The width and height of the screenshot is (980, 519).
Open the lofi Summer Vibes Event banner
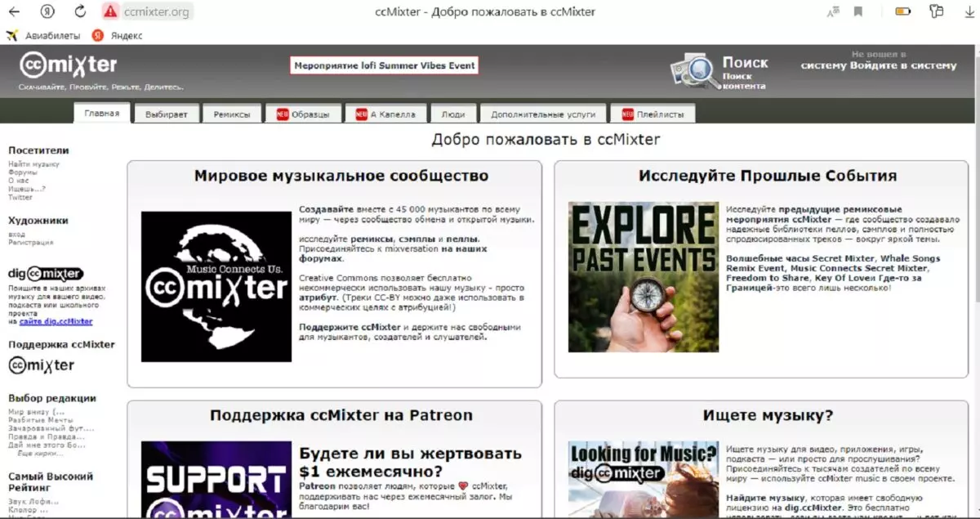(x=384, y=65)
